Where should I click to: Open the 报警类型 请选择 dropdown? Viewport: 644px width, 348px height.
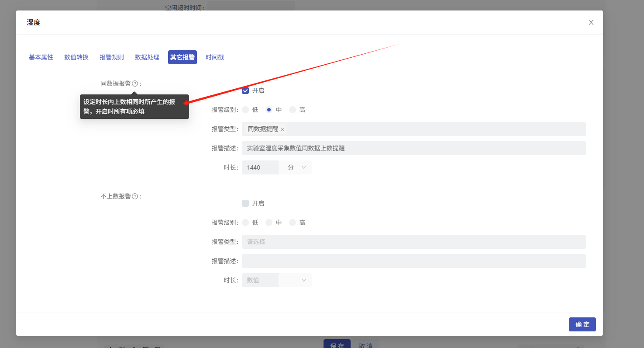414,241
